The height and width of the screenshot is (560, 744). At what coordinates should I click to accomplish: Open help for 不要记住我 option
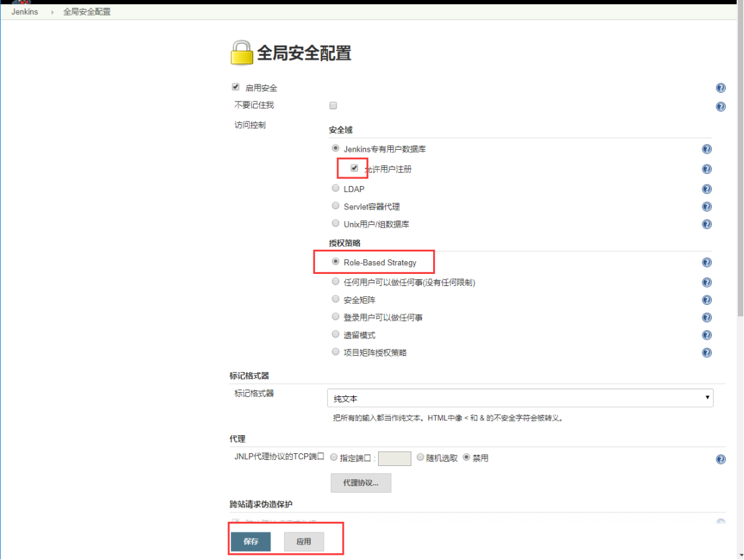coord(720,107)
